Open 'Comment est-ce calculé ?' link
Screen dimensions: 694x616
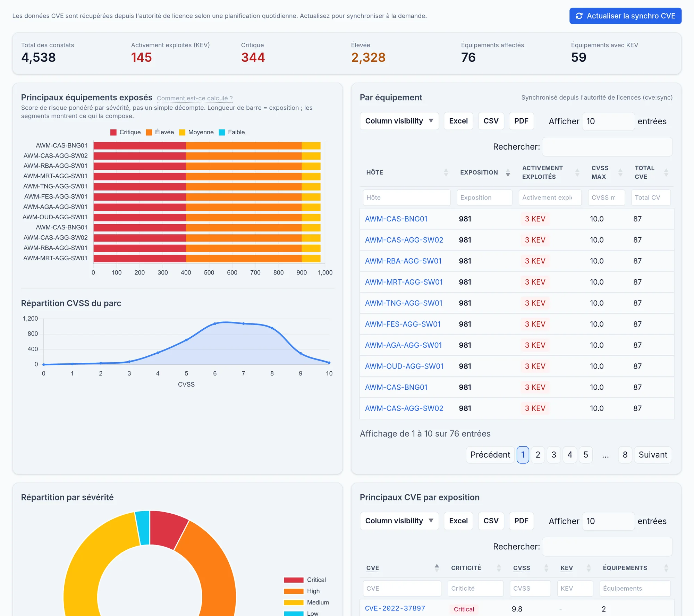(195, 98)
